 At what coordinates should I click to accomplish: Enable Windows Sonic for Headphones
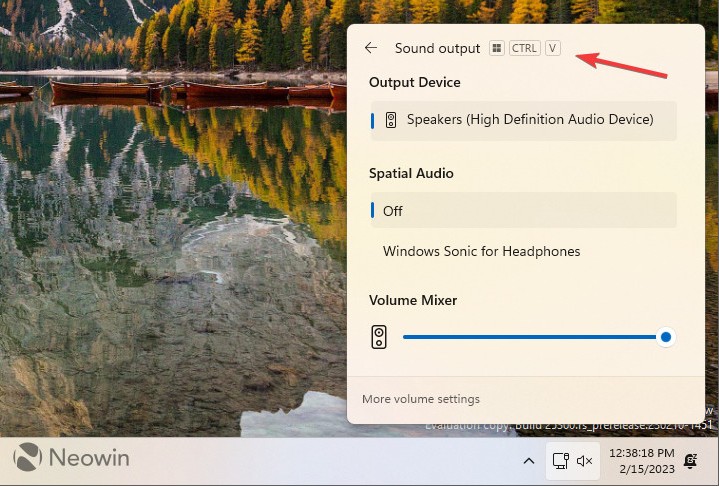click(x=481, y=251)
